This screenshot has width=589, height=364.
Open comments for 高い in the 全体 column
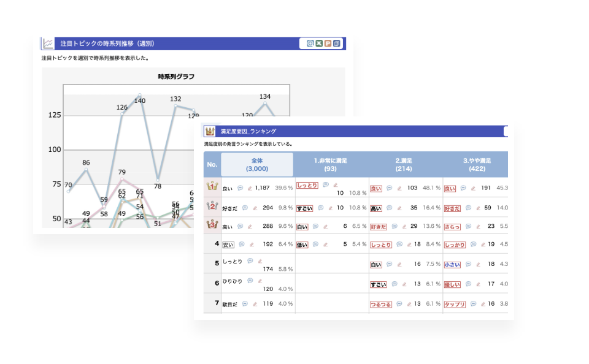pos(240,226)
